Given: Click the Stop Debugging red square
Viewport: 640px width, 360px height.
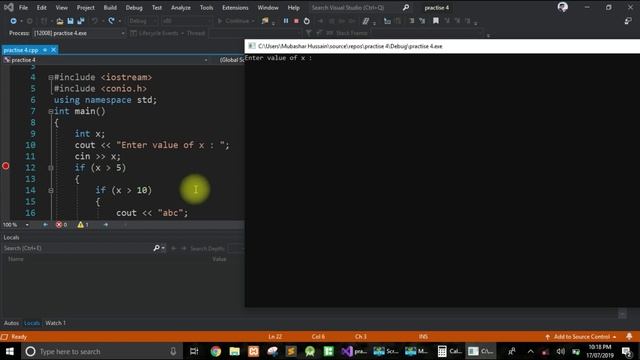Looking at the screenshot, I should click(296, 21).
